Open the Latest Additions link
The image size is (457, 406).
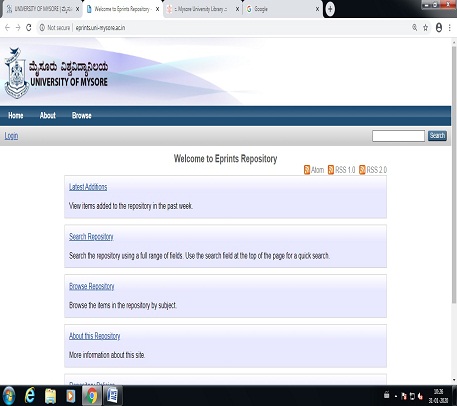pos(88,187)
